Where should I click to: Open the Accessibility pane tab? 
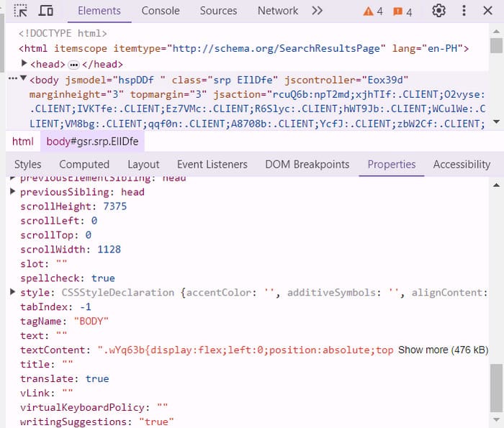tap(462, 165)
